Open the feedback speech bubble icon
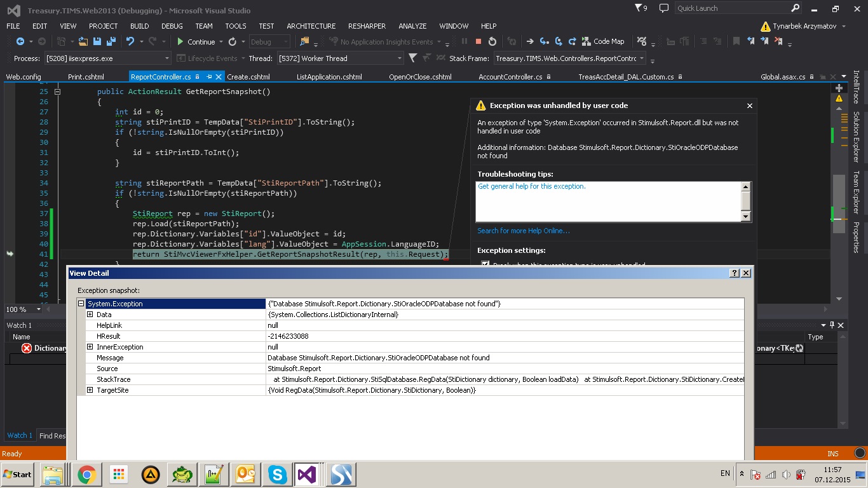868x488 pixels. (664, 8)
